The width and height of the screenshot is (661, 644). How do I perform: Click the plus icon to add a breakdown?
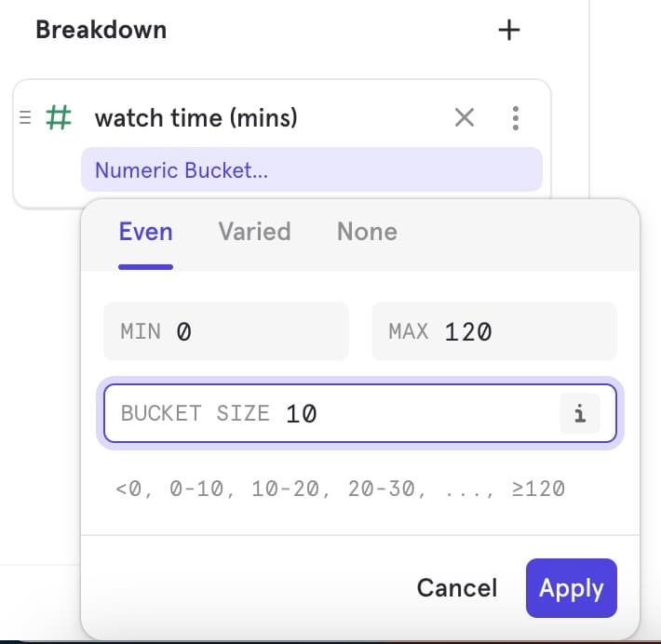click(508, 31)
